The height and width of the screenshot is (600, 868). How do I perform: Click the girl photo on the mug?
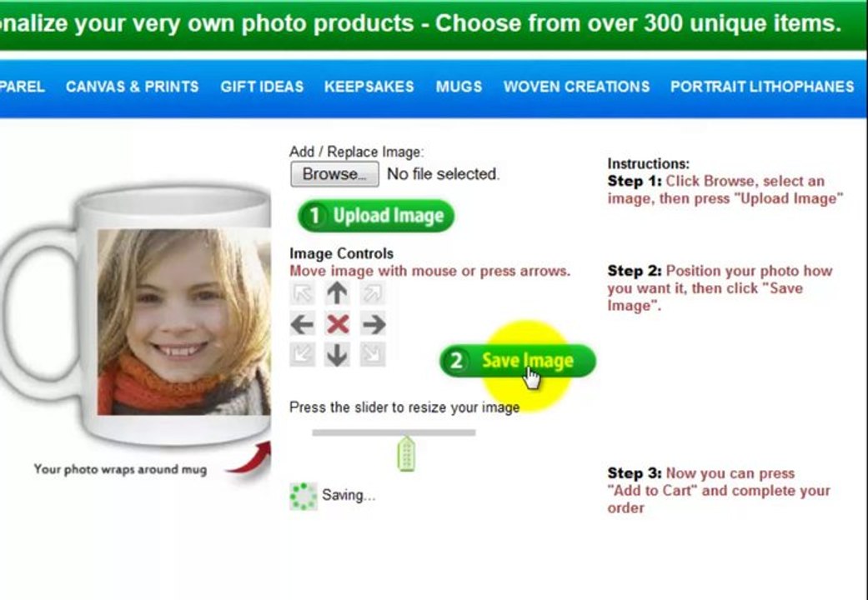pos(184,322)
